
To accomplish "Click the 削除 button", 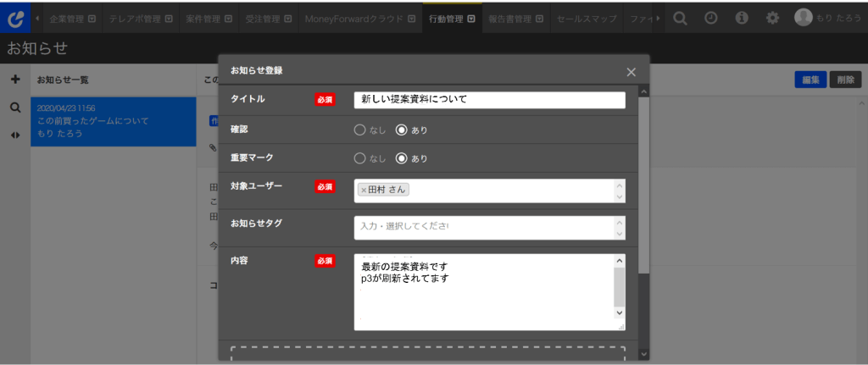I will [845, 80].
